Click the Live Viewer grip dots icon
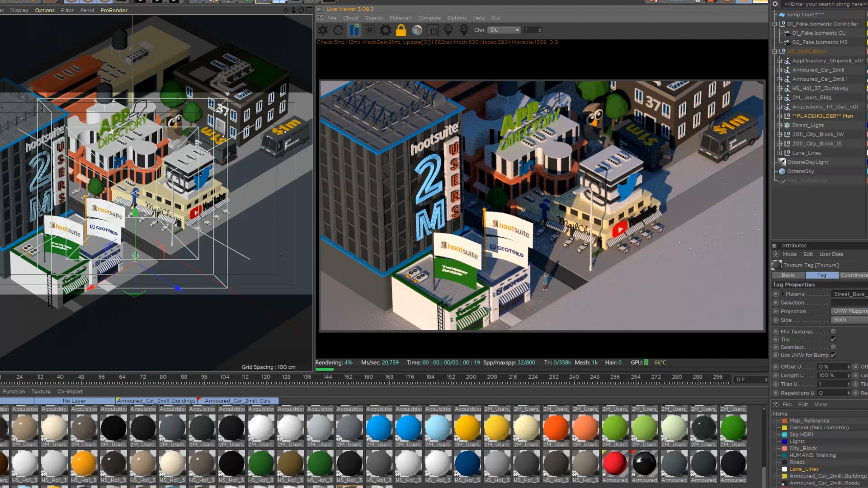868x488 pixels. [x=321, y=18]
